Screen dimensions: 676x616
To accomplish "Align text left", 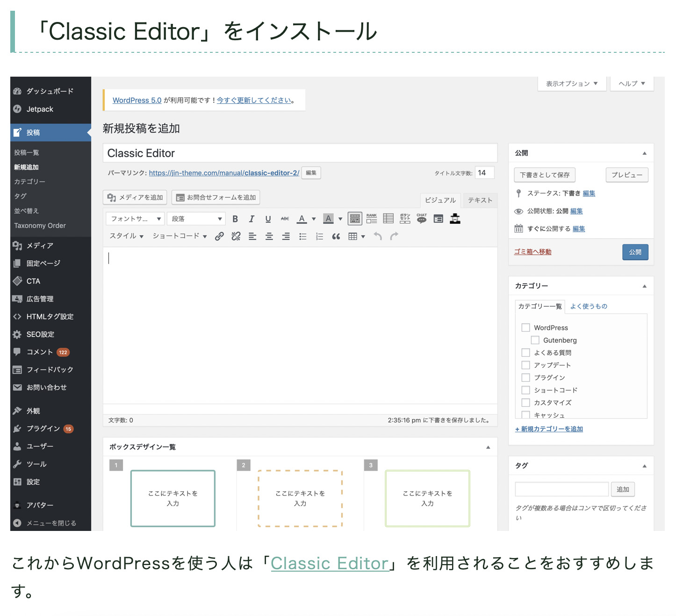I will 252,236.
